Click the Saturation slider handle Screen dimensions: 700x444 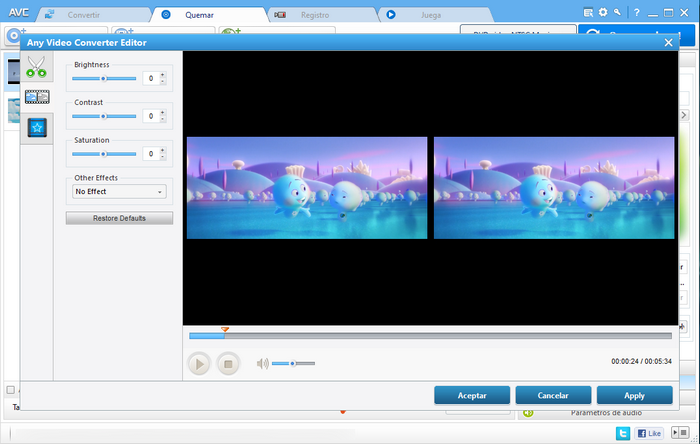[x=104, y=154]
